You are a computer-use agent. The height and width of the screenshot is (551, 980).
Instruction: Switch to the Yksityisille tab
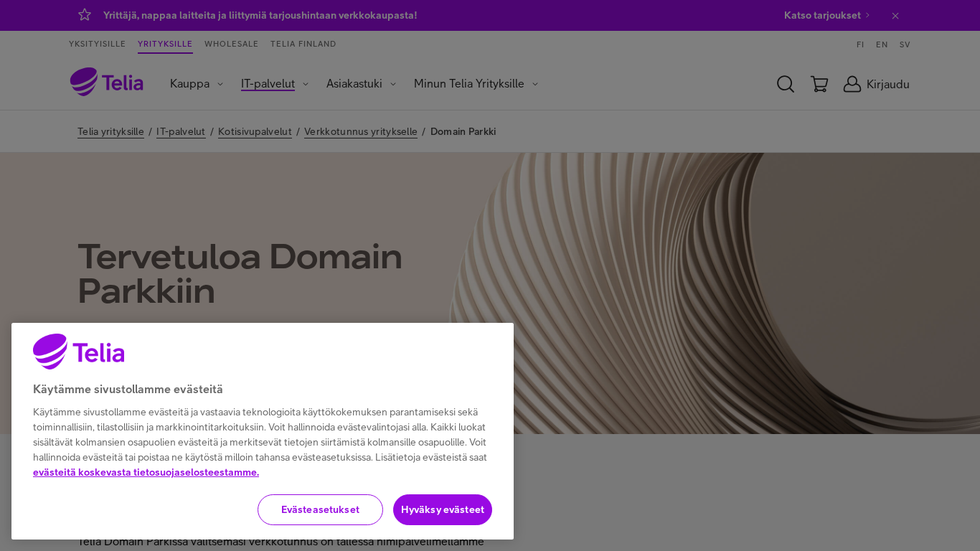pos(98,44)
